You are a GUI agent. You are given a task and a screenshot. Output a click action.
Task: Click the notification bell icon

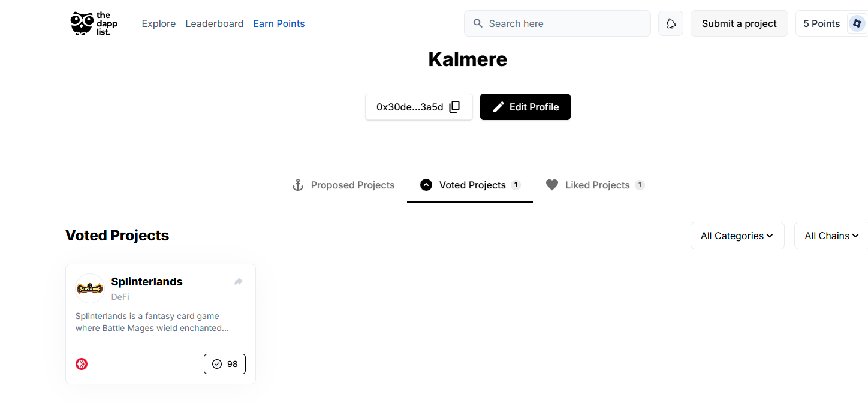click(x=671, y=23)
